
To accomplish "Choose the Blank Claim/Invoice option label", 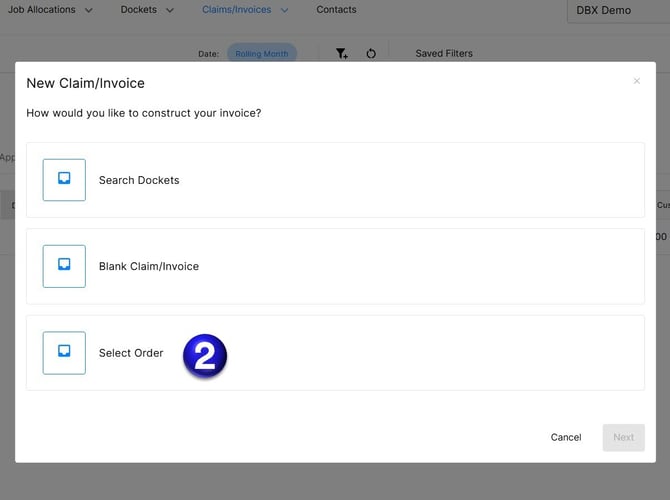I will coord(148,267).
